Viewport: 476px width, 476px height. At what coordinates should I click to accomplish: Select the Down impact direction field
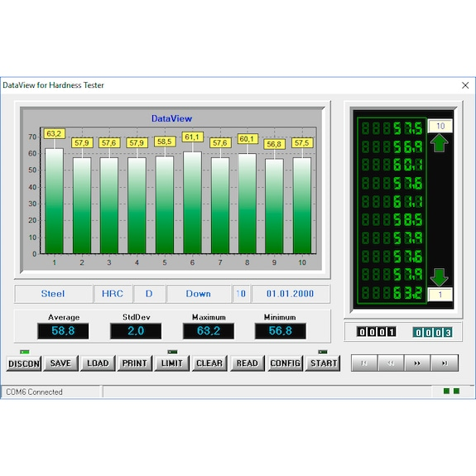tap(199, 294)
